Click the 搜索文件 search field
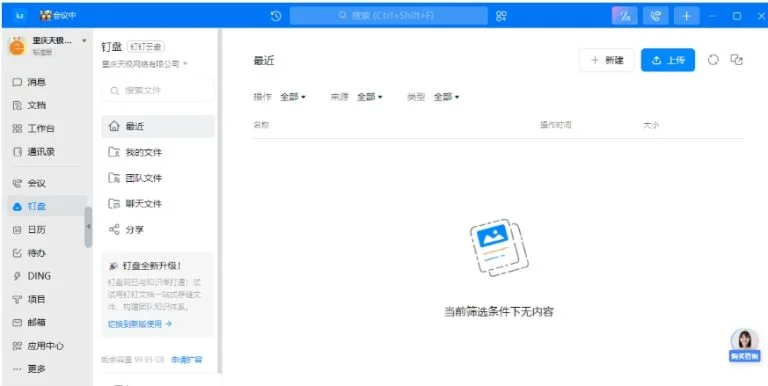The height and width of the screenshot is (386, 768). point(158,91)
